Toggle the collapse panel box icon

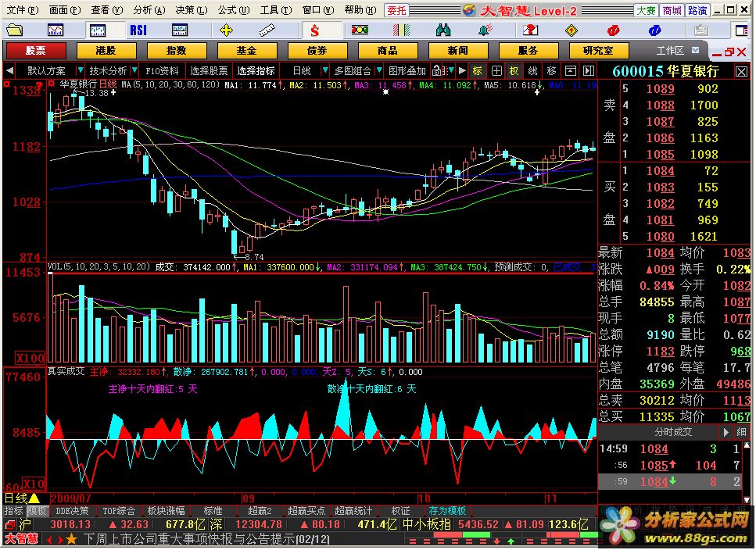click(x=571, y=71)
